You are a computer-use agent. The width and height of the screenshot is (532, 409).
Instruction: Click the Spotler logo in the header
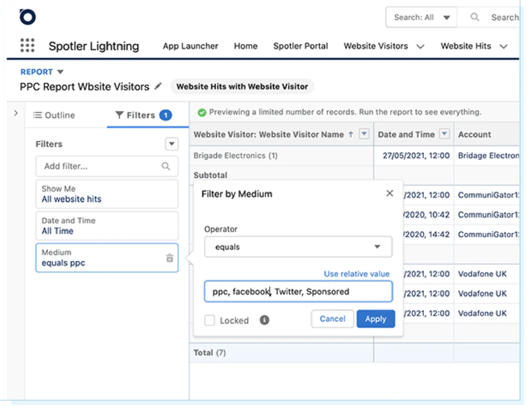click(27, 17)
